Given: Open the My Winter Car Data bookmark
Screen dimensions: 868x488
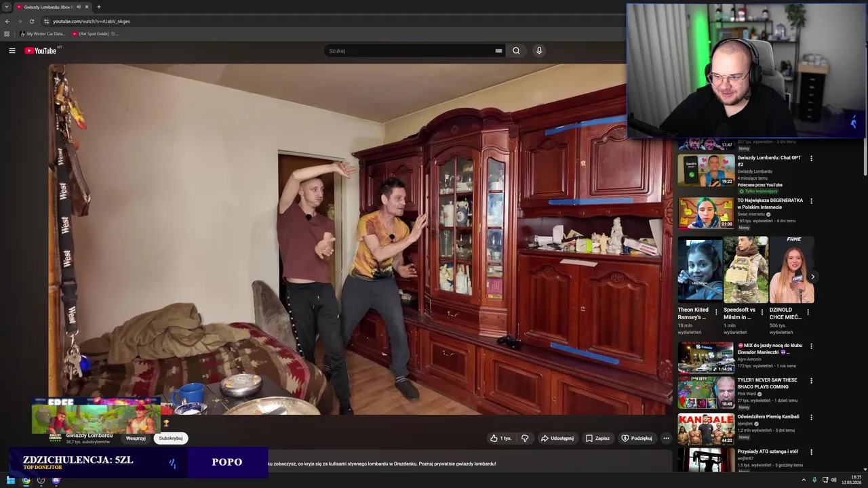Looking at the screenshot, I should pyautogui.click(x=43, y=33).
